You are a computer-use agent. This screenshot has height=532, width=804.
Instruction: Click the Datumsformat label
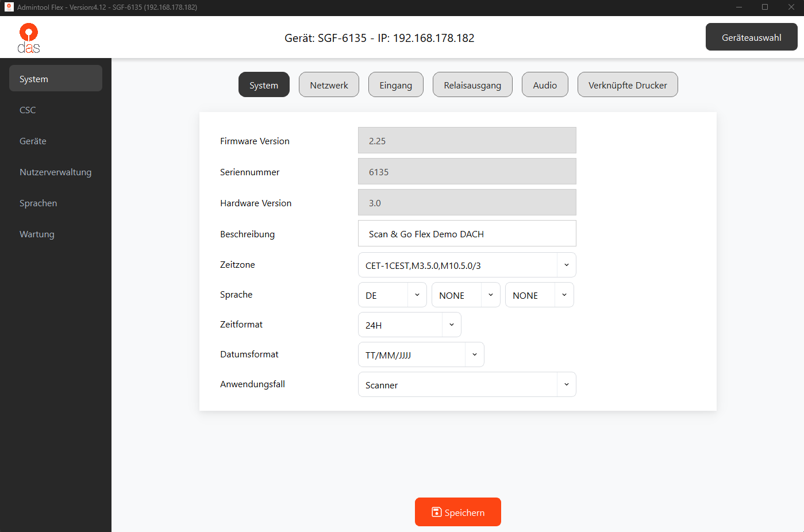pos(249,354)
